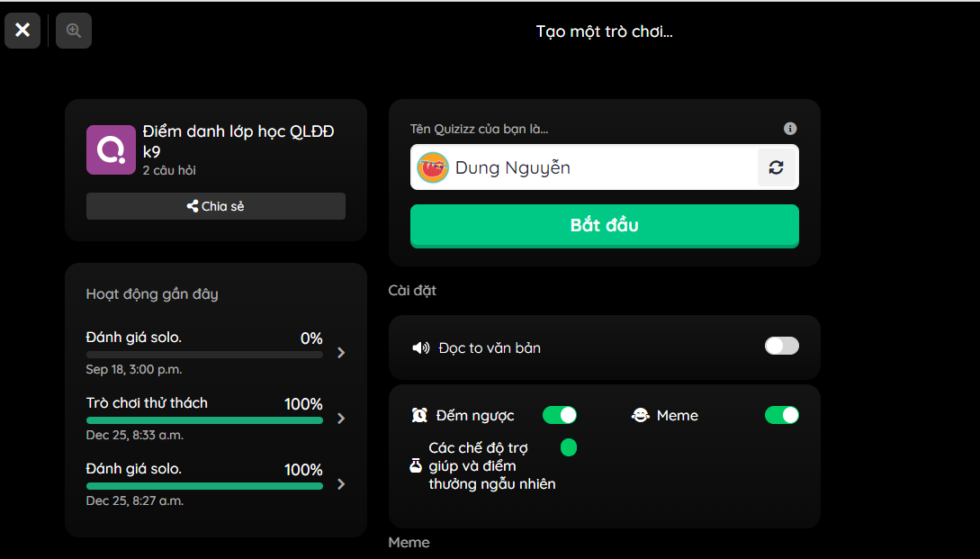
Task: Click the Trò chơi thử thách progress bar
Action: tap(204, 420)
